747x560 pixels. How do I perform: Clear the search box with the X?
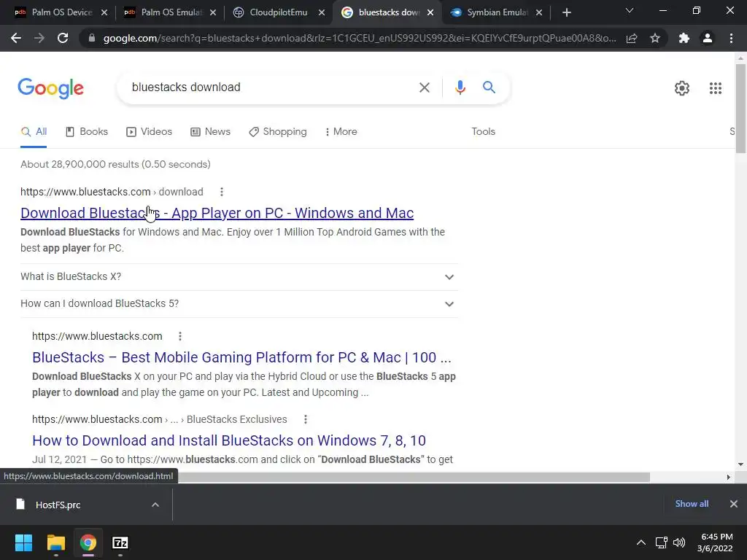(424, 87)
